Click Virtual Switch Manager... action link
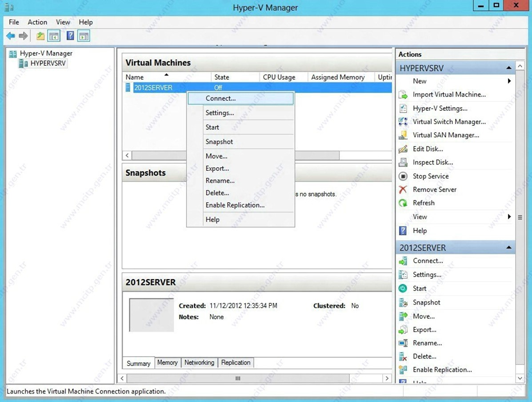The width and height of the screenshot is (532, 402). pos(449,121)
